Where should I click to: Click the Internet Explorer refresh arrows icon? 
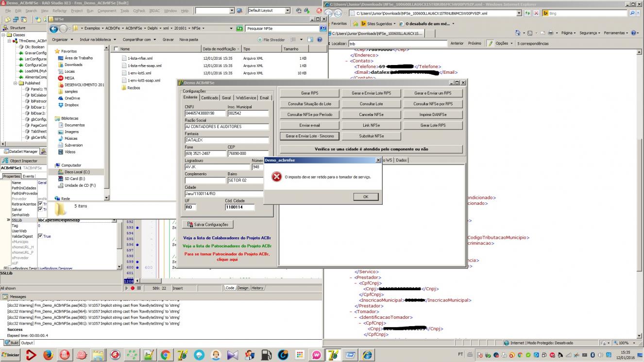coord(528,13)
